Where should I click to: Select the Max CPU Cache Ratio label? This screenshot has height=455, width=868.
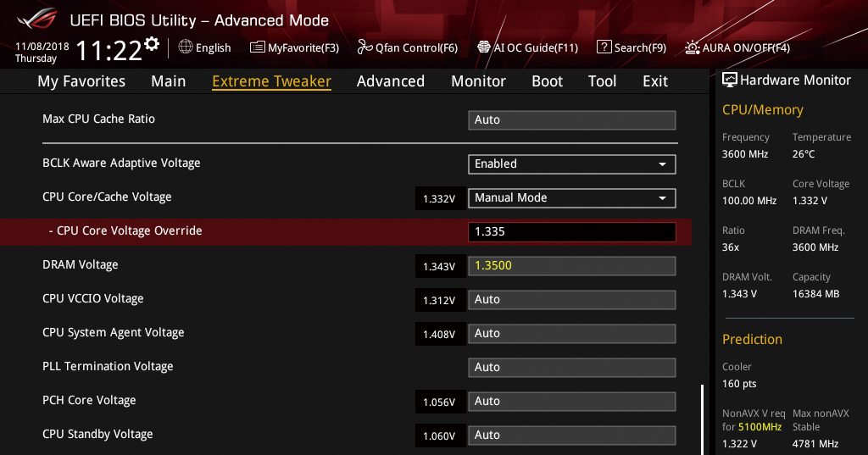click(x=98, y=119)
